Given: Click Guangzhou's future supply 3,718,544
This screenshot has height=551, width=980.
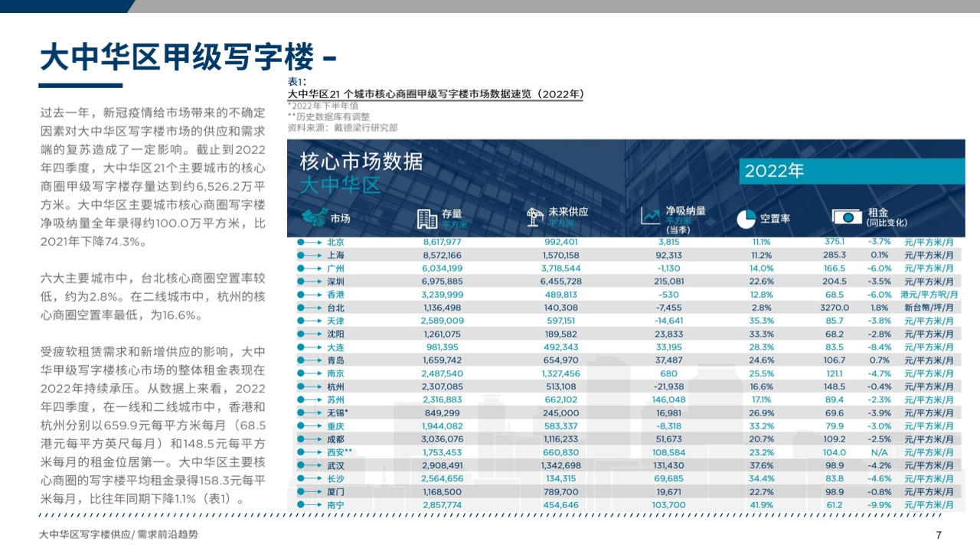Looking at the screenshot, I should click(561, 269).
